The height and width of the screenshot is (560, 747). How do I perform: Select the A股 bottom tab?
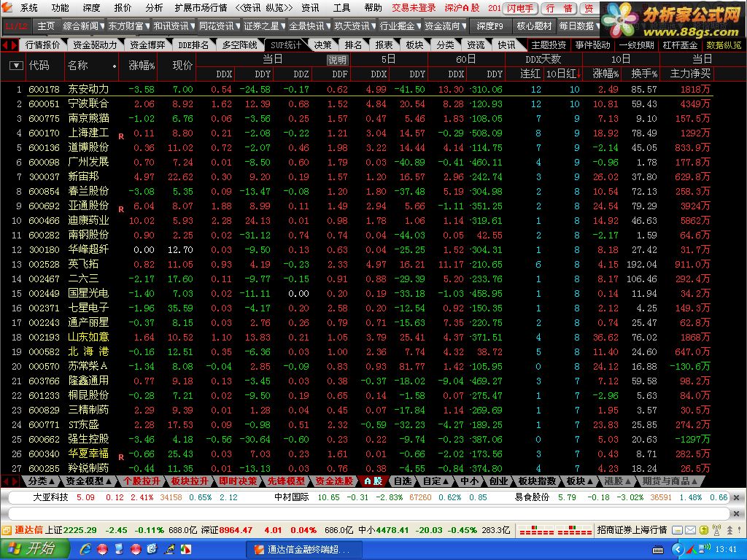(x=373, y=481)
